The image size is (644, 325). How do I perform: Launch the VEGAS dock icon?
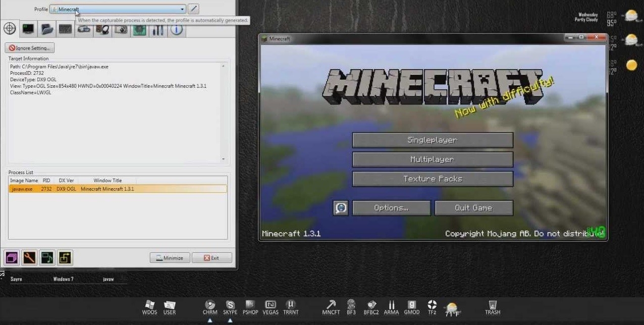[x=271, y=307]
